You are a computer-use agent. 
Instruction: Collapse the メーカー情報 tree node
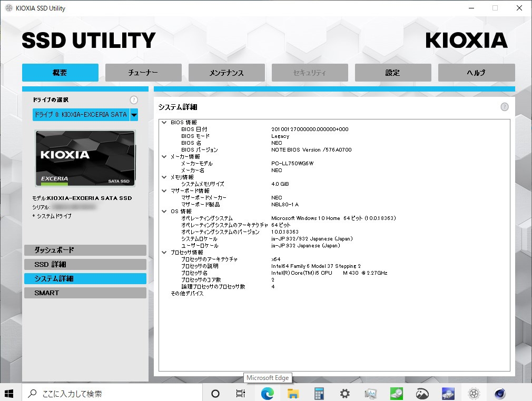(164, 157)
